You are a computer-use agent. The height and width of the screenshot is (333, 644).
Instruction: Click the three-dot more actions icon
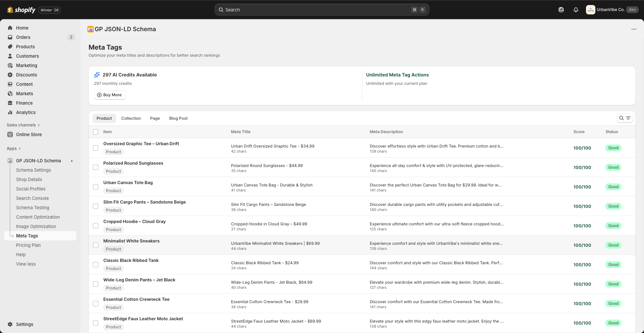634,29
